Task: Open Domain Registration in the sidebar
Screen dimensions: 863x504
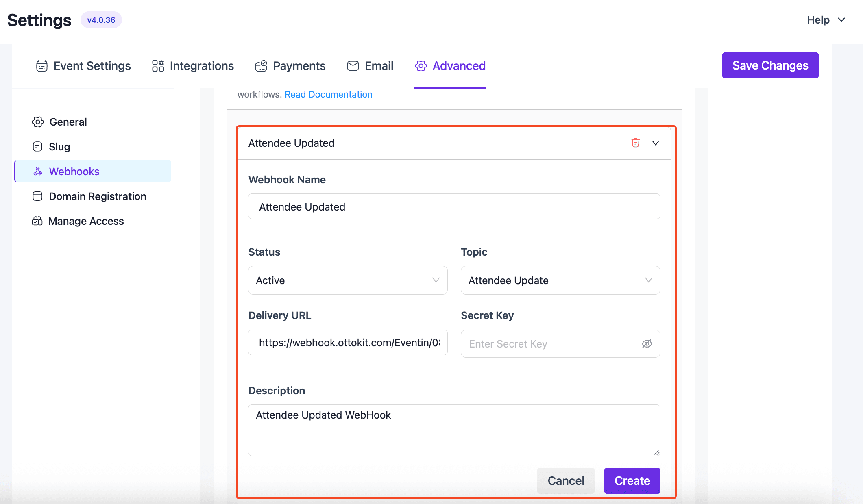Action: (x=93, y=196)
